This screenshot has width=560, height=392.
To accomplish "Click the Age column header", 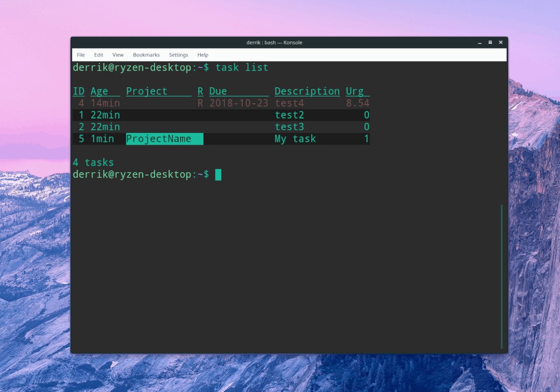I will 105,91.
